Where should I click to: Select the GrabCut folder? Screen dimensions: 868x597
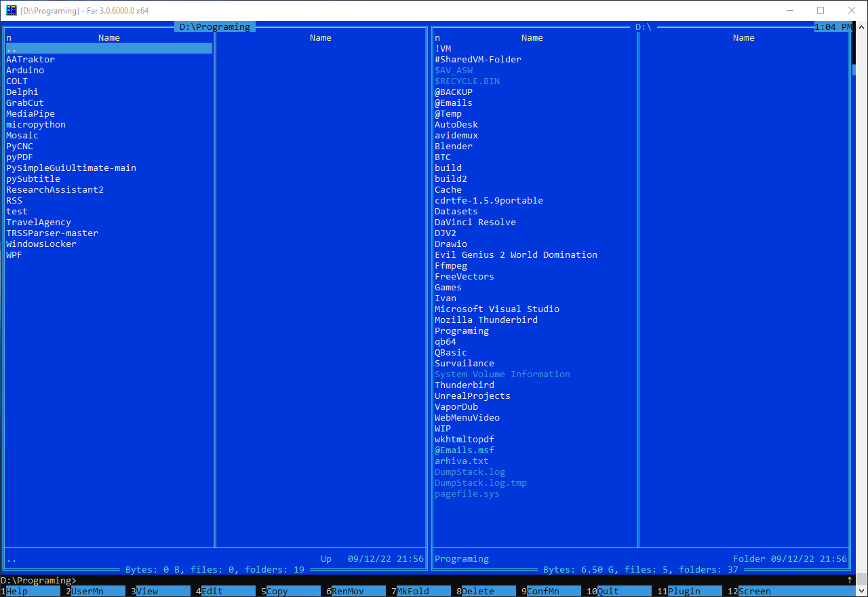(25, 102)
